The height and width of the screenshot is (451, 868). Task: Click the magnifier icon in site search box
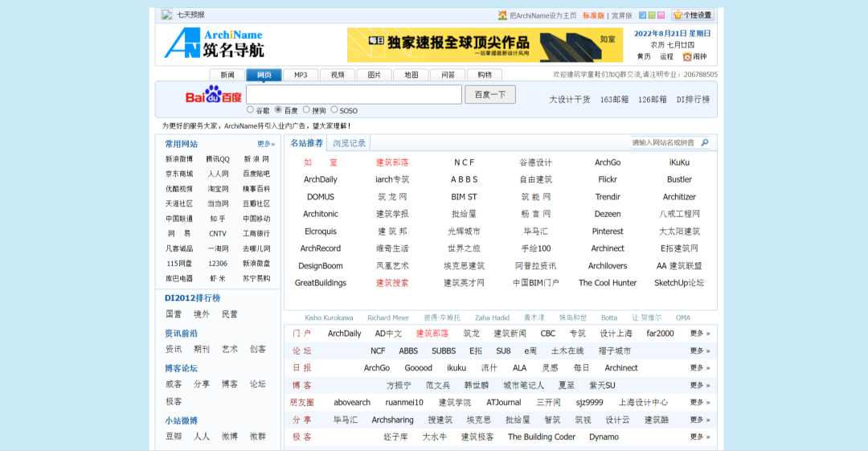click(x=705, y=142)
